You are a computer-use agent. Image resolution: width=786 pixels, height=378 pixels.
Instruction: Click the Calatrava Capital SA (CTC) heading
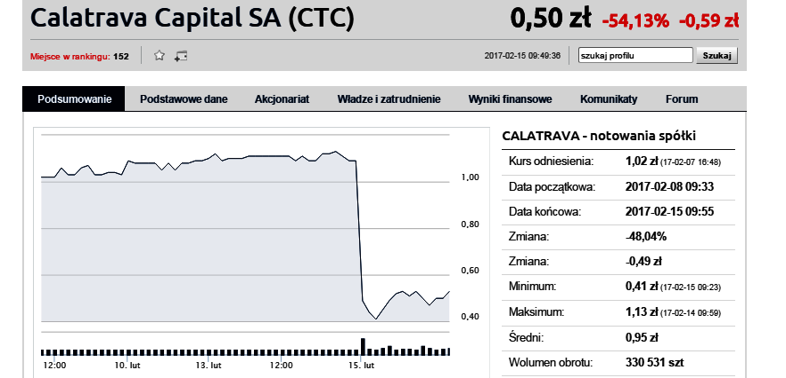pyautogui.click(x=192, y=18)
